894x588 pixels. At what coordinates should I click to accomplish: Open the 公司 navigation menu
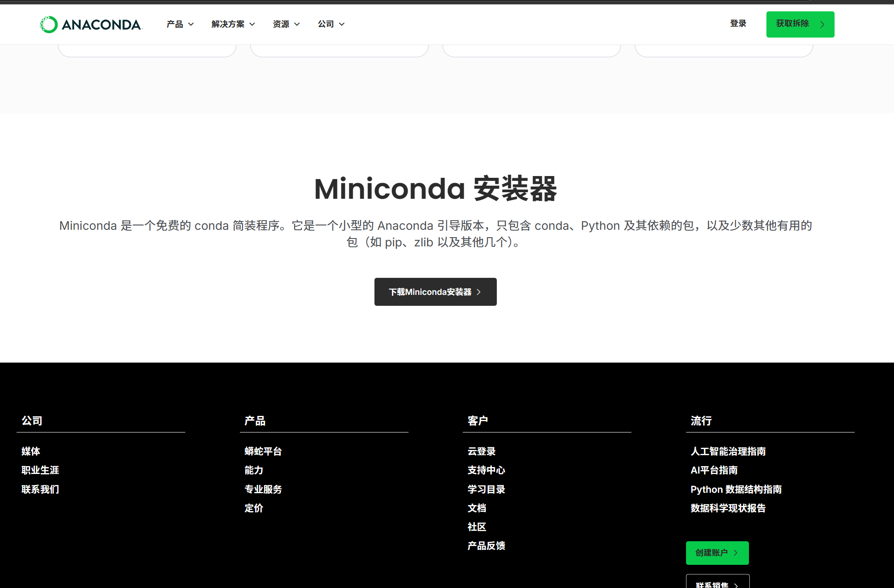click(x=331, y=24)
